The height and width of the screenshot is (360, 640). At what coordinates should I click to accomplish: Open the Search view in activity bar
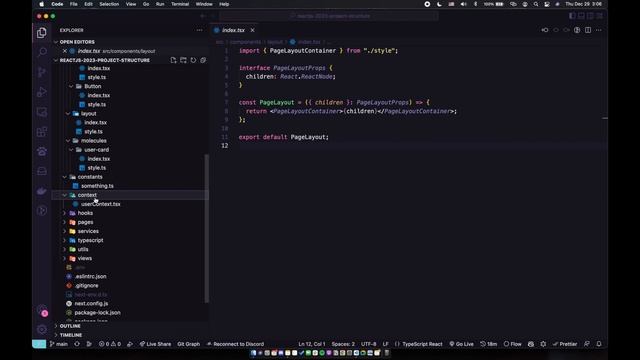(x=42, y=52)
